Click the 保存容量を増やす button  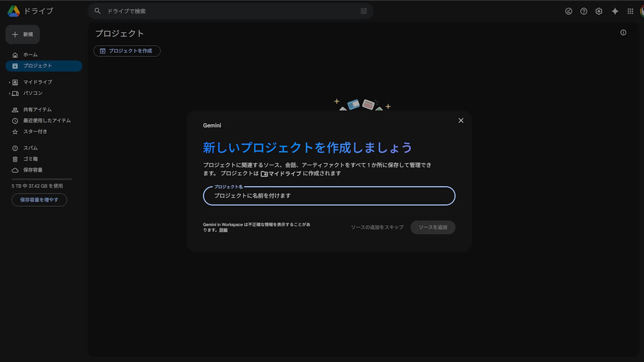click(39, 200)
